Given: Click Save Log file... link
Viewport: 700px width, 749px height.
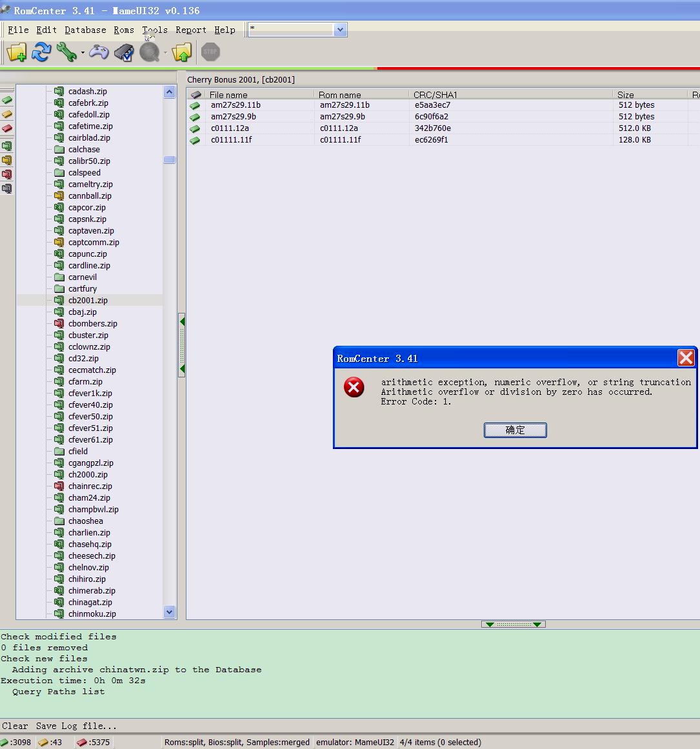Looking at the screenshot, I should (x=76, y=726).
